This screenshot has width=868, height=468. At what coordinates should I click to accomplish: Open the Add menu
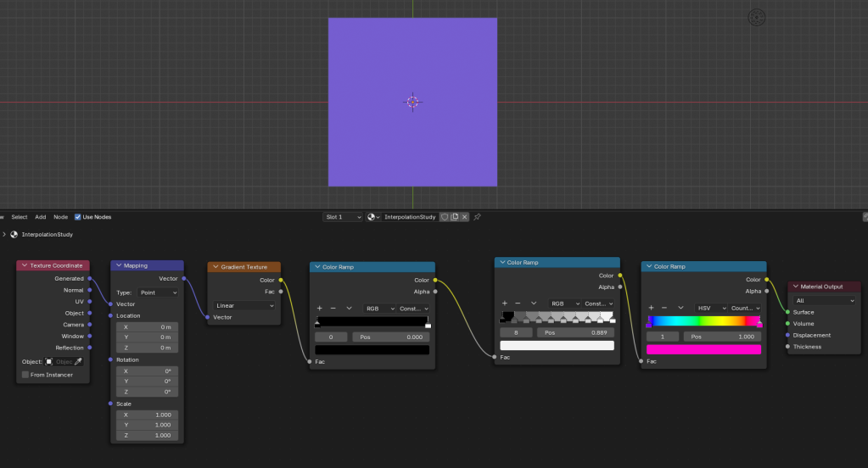(41, 217)
